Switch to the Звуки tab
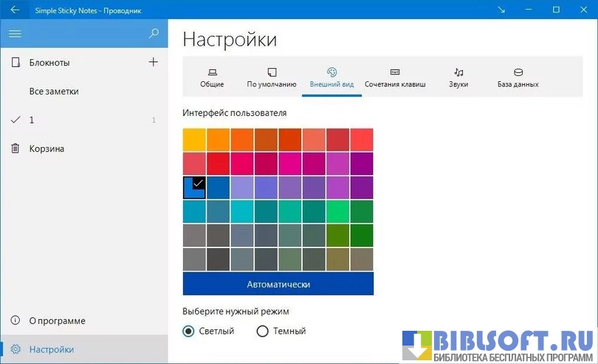Image resolution: width=598 pixels, height=364 pixels. coord(458,78)
